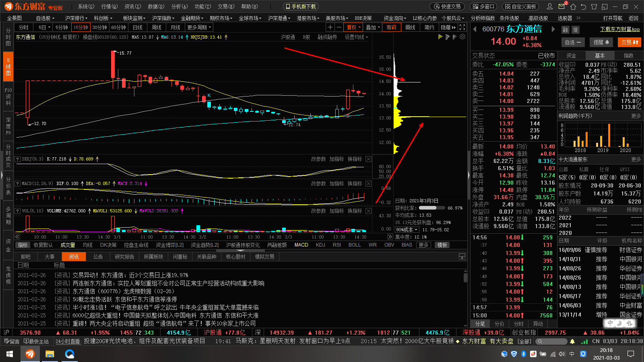The image size is (644, 362).
Task: Expand the 沪深排行 market dropdown
Action: 77,18
